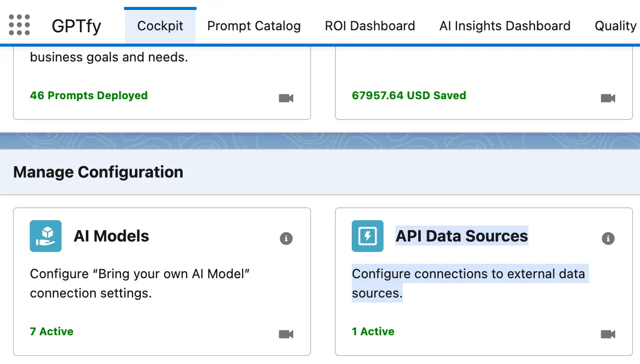Open the 67957.64 USD Saved link
This screenshot has height=364, width=640.
tap(409, 95)
